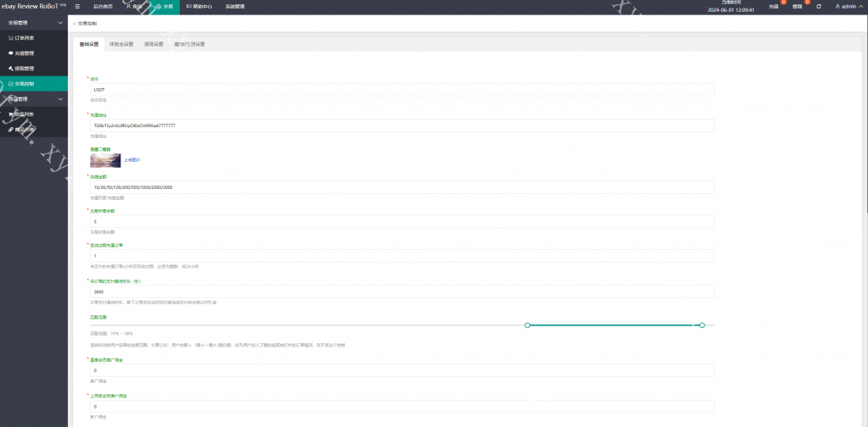
Task: Click the quick amount field 10/30/50/100...
Action: [x=402, y=187]
